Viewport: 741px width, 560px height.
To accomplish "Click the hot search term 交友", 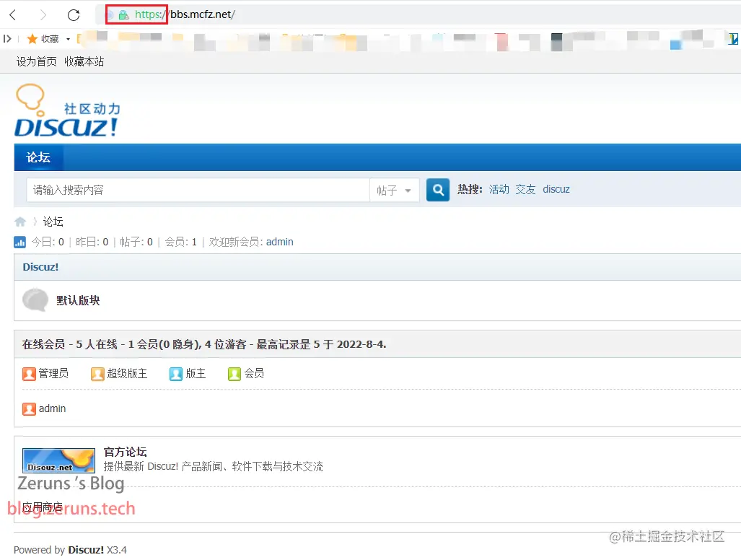I will (525, 190).
